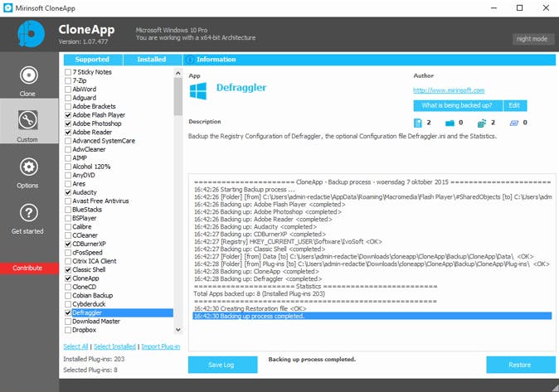Select the Cobian Backup entry

click(93, 295)
